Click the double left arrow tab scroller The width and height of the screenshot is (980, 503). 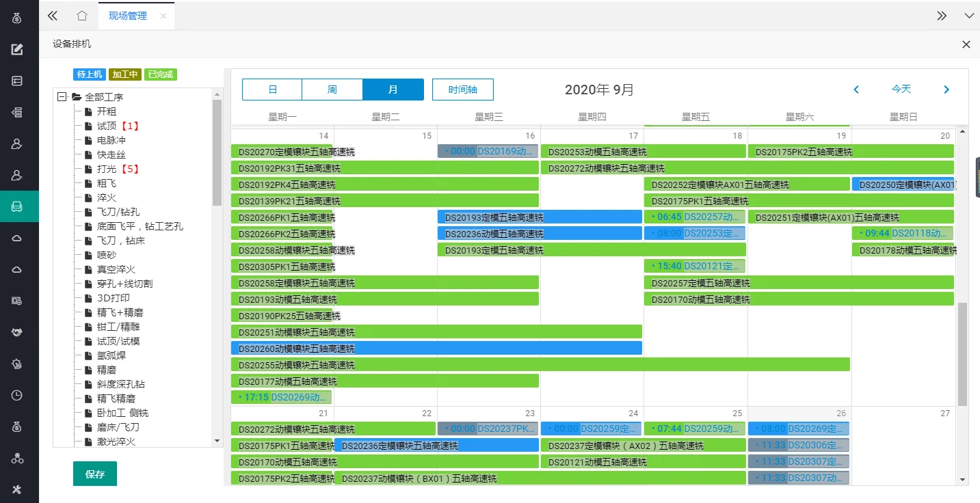point(53,16)
